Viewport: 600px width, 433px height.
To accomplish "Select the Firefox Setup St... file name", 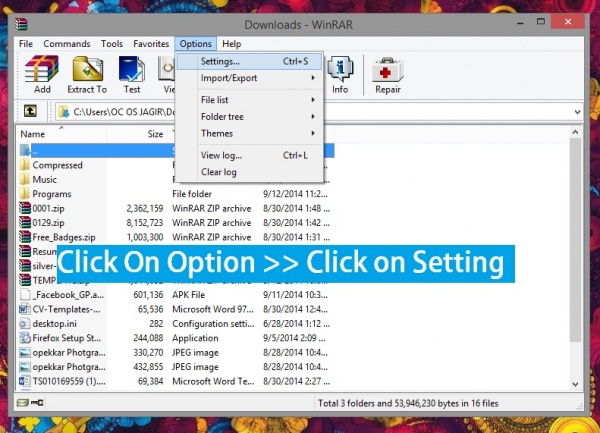I will coord(67,338).
